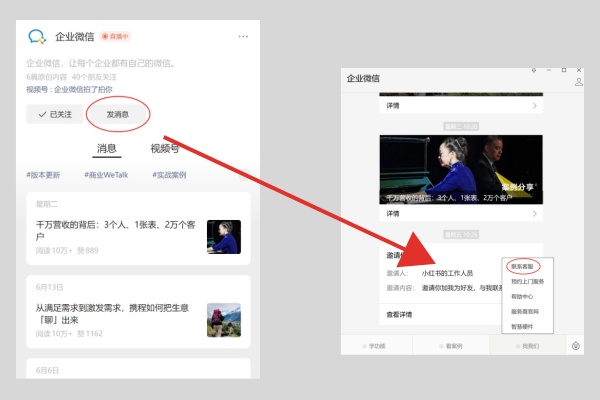The width and height of the screenshot is (600, 400).
Task: Click 小红书的工作人员 inviter name
Action: coord(447,273)
